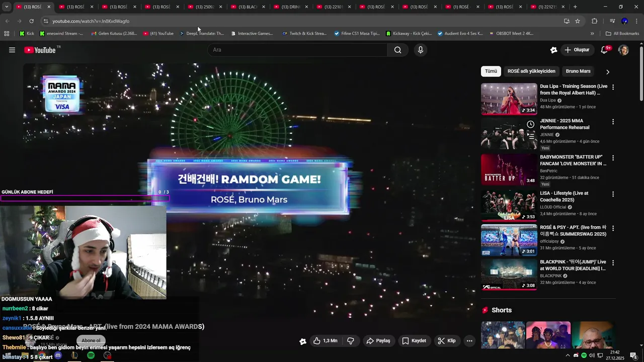Bookmark this page with star icon

pyautogui.click(x=578, y=21)
